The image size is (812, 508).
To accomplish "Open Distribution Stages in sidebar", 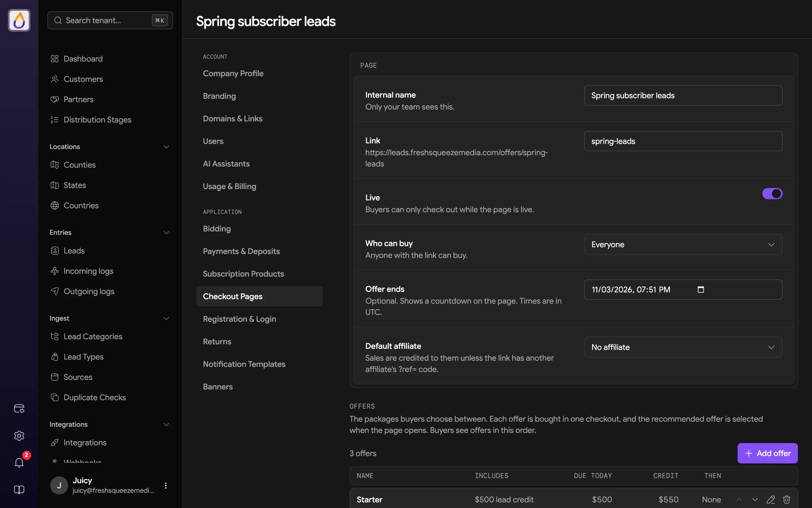I will tap(110, 120).
